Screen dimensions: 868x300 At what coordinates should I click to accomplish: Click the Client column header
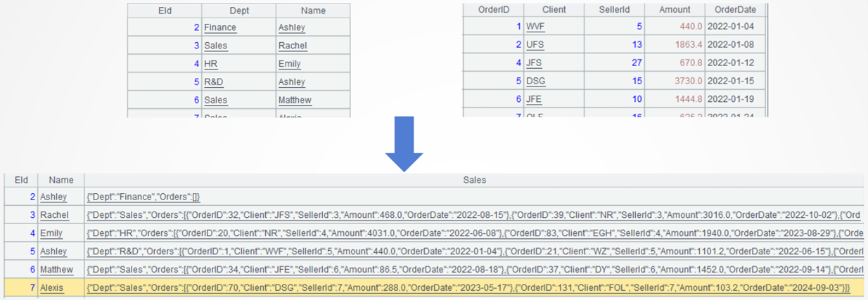[554, 10]
